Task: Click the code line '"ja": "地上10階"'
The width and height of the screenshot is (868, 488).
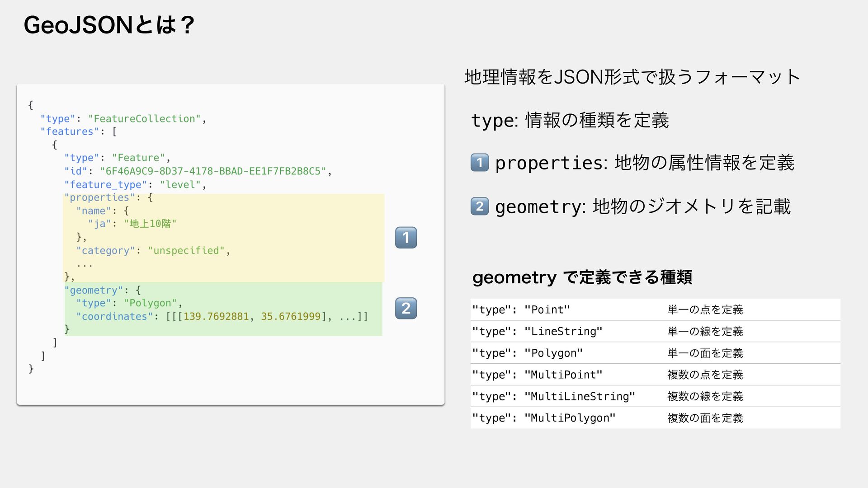Action: 132,224
